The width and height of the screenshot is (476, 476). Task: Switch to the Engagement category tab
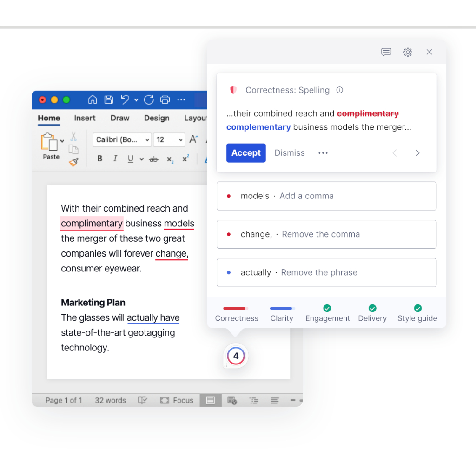[327, 314]
